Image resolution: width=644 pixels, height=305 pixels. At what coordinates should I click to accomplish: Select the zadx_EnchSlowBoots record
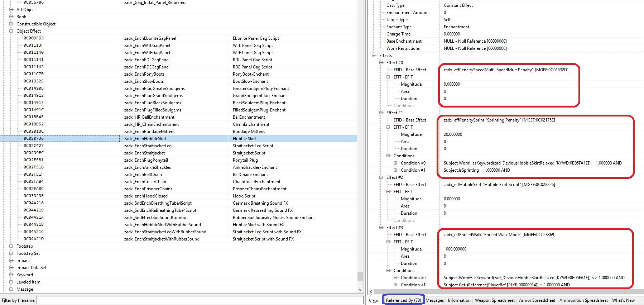click(x=178, y=81)
